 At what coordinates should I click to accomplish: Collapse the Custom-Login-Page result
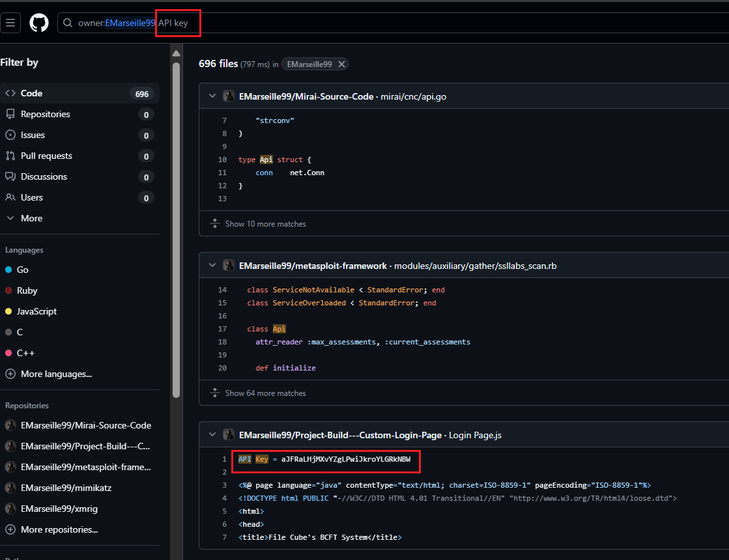(x=212, y=434)
